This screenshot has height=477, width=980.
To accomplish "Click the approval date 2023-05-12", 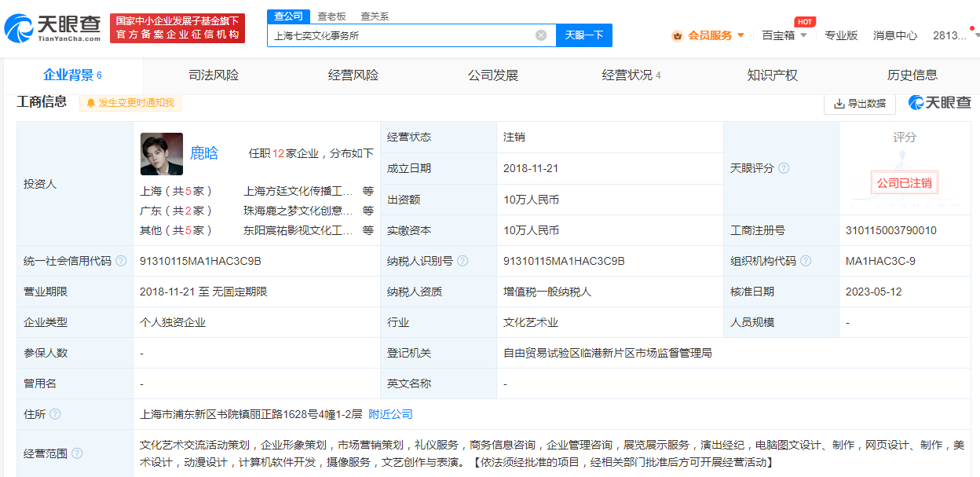I will click(x=874, y=292).
